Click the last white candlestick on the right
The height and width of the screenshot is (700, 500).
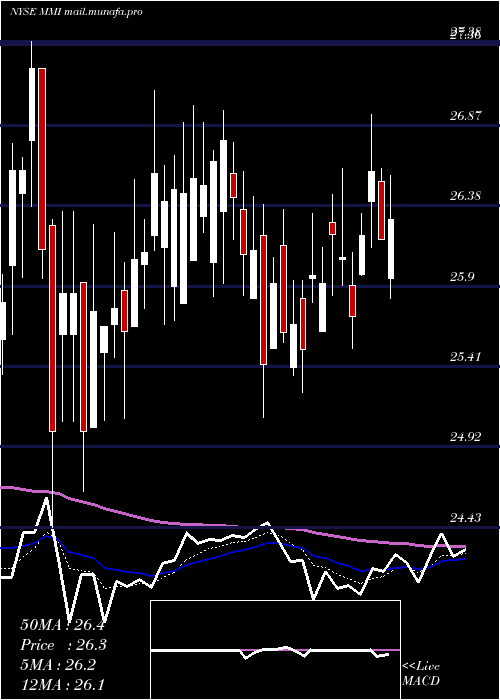(391, 249)
